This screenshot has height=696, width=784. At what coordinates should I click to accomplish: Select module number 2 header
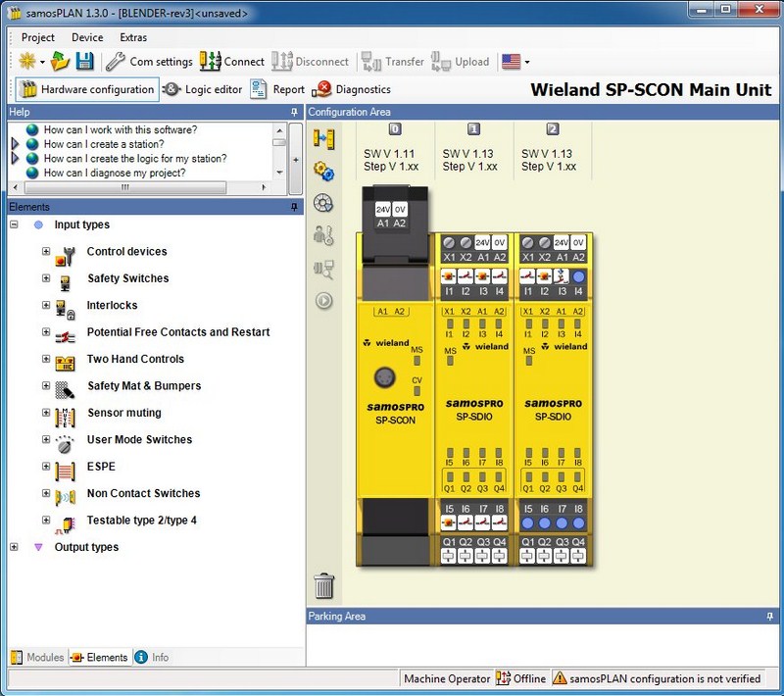[553, 129]
